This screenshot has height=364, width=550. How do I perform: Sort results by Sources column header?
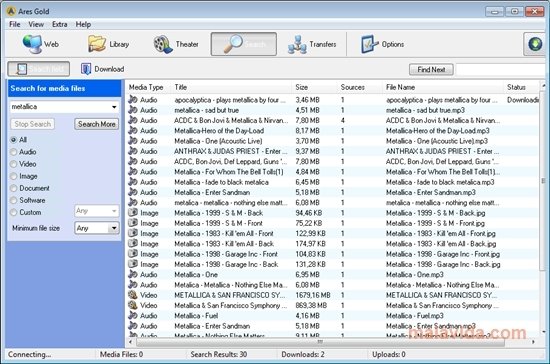coord(360,87)
